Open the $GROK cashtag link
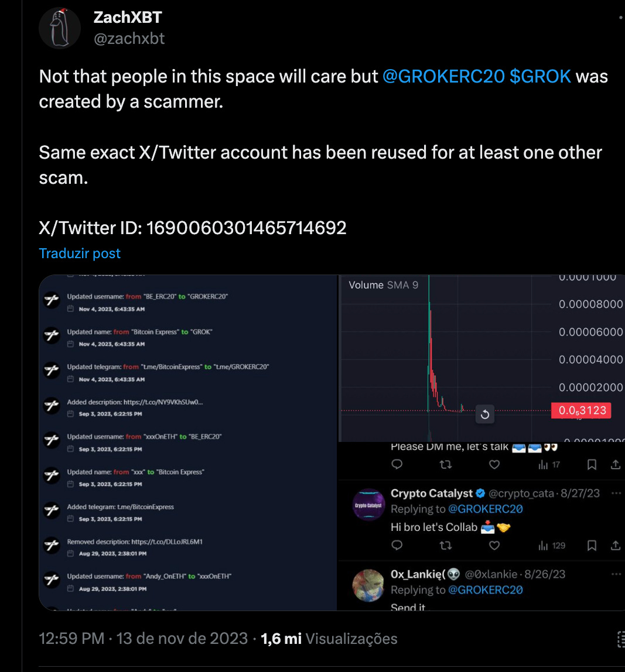 pos(540,76)
